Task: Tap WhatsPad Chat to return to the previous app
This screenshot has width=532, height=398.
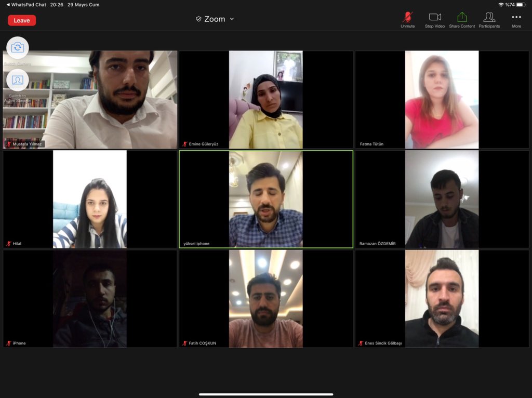Action: point(26,4)
